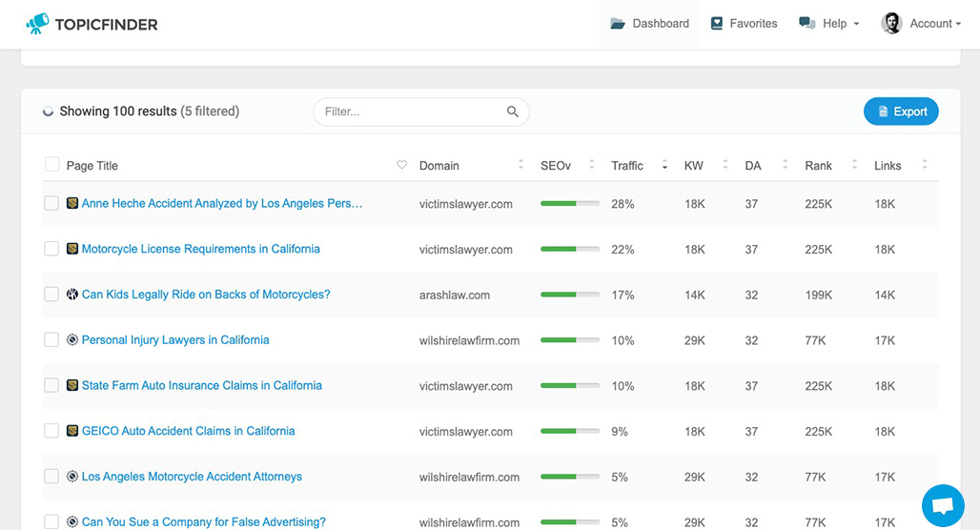Click favicon beside Personal Injury Lawyers row
This screenshot has width=980, height=530.
[x=72, y=339]
